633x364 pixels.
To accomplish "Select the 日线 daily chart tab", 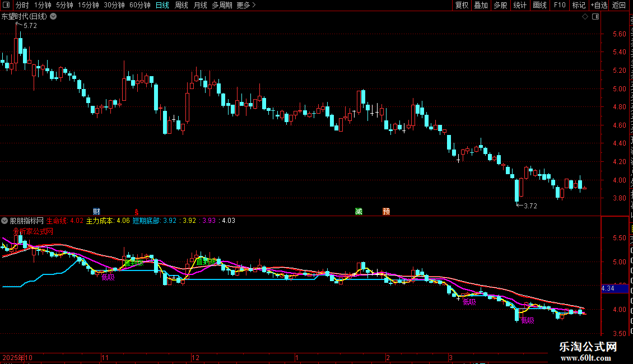I will [x=162, y=5].
